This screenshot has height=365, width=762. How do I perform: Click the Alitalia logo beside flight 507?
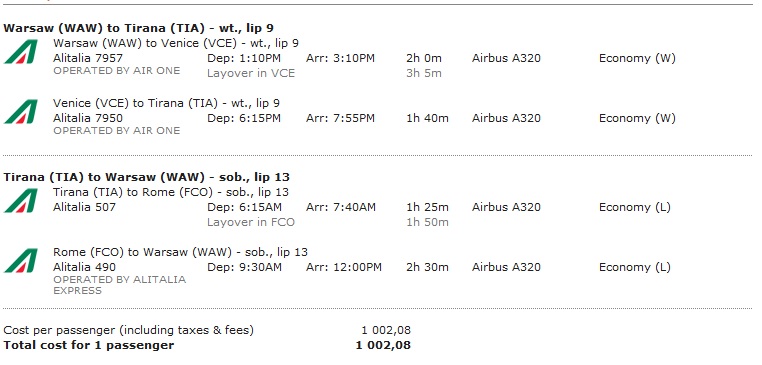pos(21,201)
